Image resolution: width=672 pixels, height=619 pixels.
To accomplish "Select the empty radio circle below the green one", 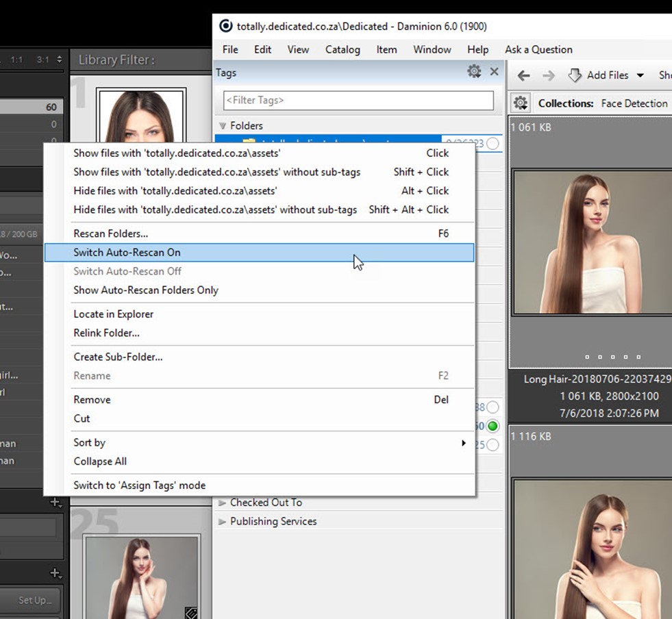I will pyautogui.click(x=493, y=444).
